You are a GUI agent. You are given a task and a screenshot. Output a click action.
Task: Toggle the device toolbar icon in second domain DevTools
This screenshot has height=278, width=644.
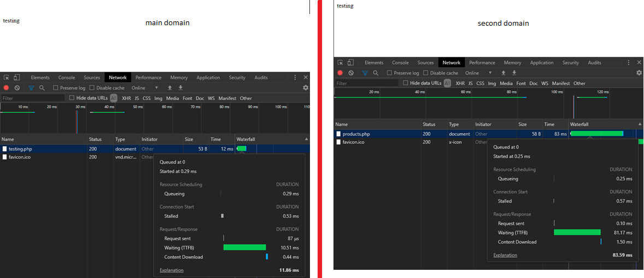[x=350, y=62]
